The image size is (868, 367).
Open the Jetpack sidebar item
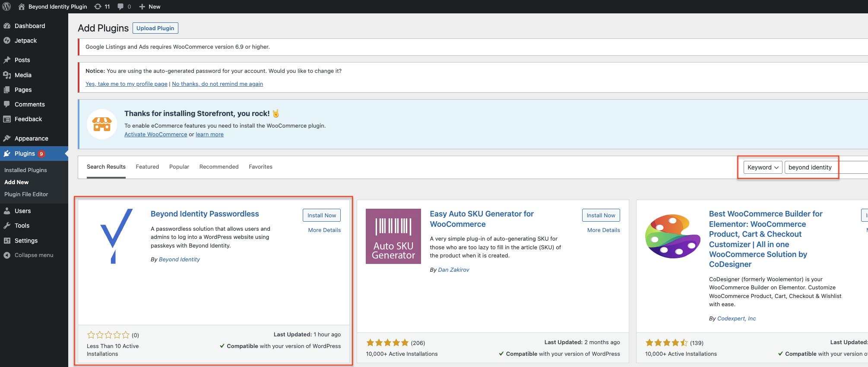click(26, 41)
